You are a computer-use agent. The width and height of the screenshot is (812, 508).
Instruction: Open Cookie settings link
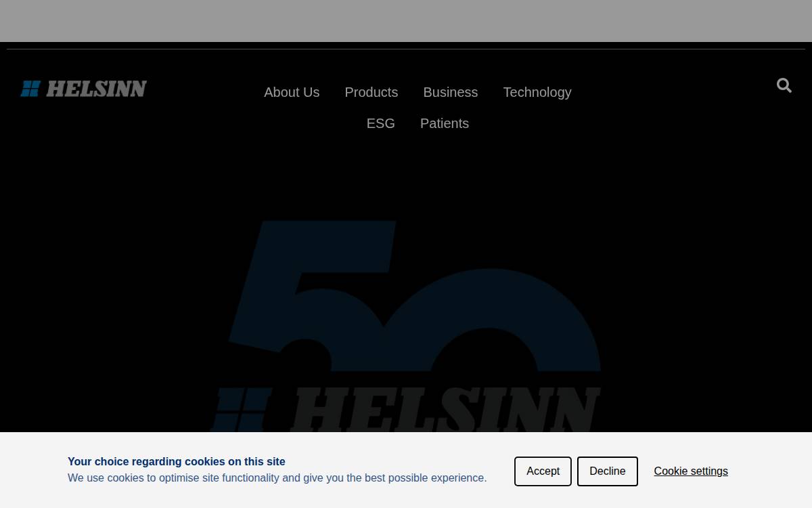click(691, 471)
